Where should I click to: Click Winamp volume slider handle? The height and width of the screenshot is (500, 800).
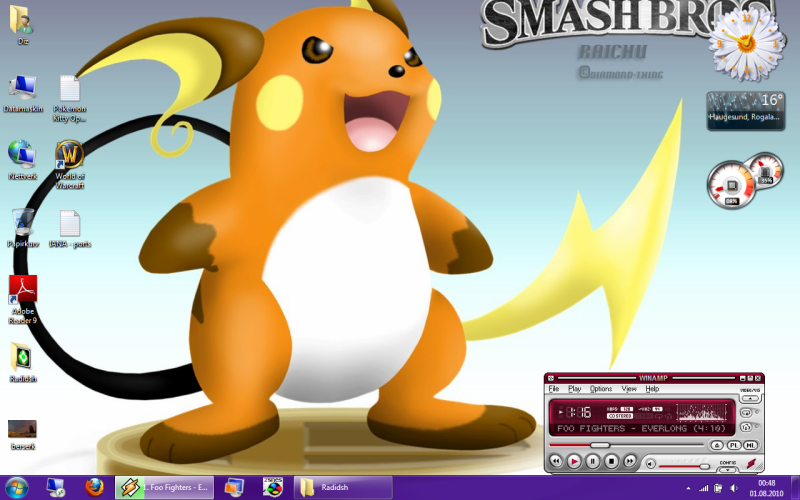705,466
